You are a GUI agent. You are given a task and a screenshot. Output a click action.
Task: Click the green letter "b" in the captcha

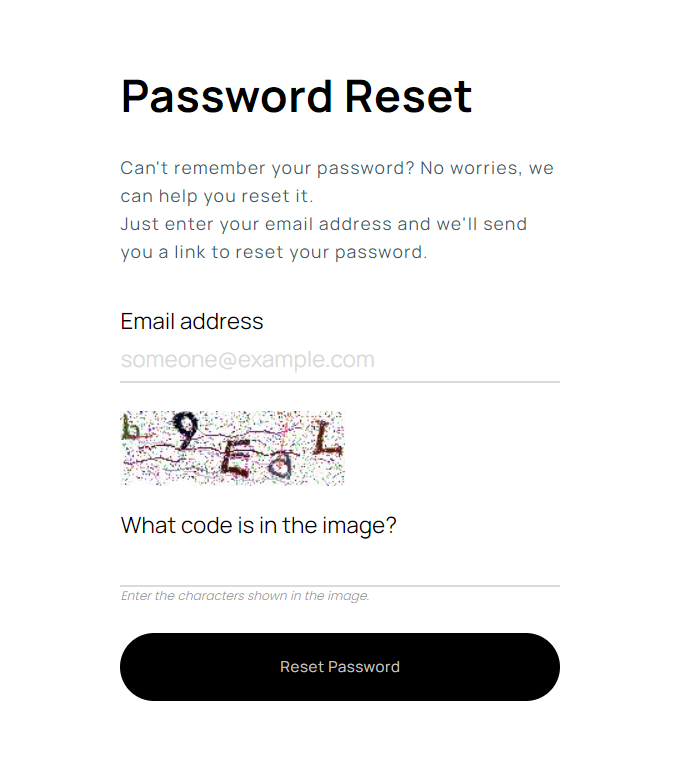tap(130, 430)
